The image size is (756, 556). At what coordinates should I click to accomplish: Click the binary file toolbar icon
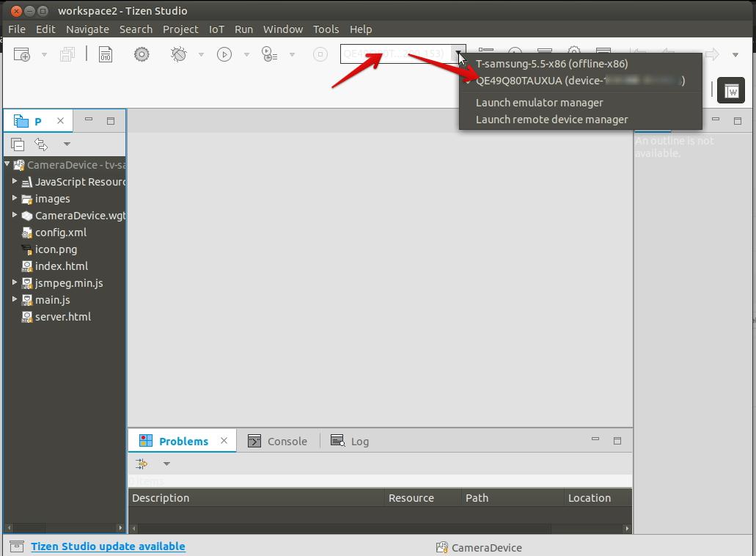tap(106, 54)
